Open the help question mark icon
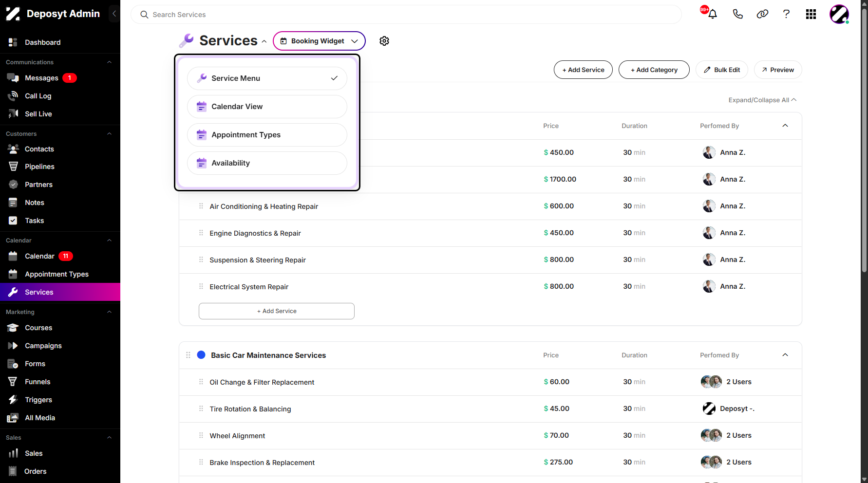 pyautogui.click(x=786, y=14)
